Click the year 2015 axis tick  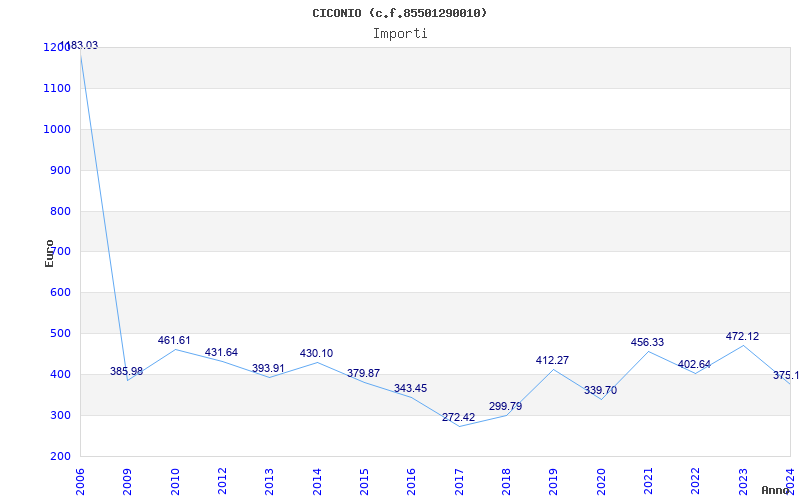point(364,482)
